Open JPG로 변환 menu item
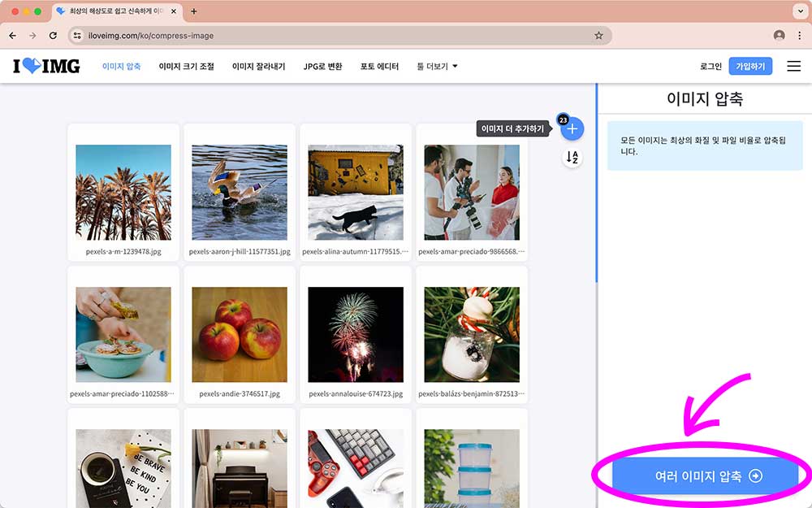This screenshot has height=508, width=812. coord(322,67)
